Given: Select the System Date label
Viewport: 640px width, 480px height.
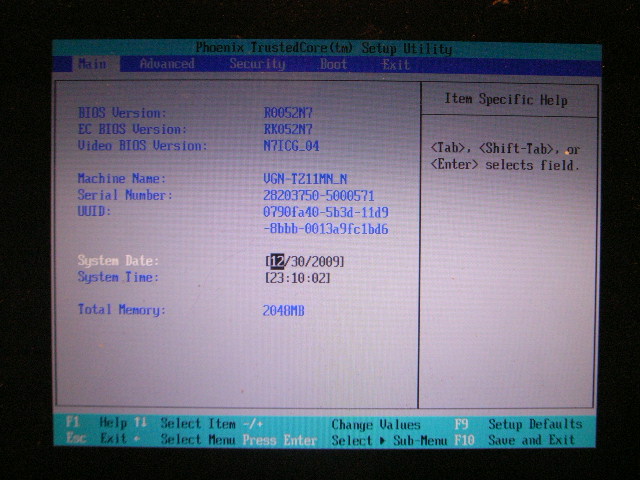Looking at the screenshot, I should (118, 261).
